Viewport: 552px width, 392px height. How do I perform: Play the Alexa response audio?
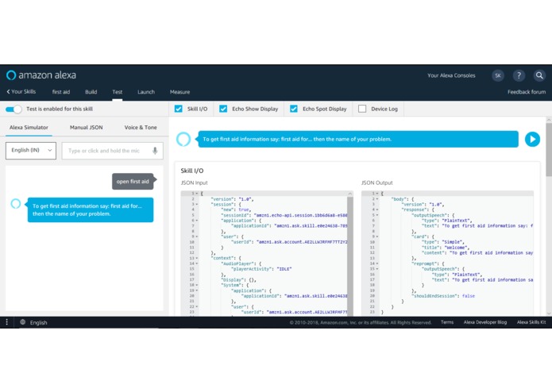[532, 139]
